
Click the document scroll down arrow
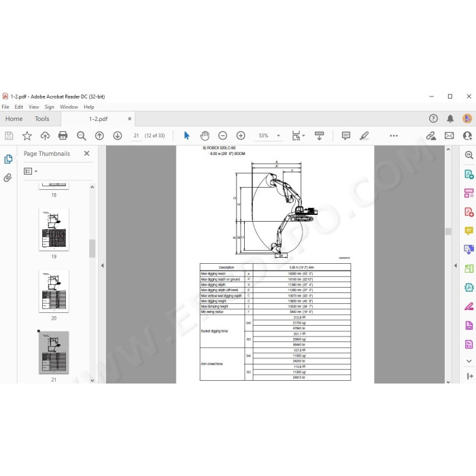(x=448, y=382)
